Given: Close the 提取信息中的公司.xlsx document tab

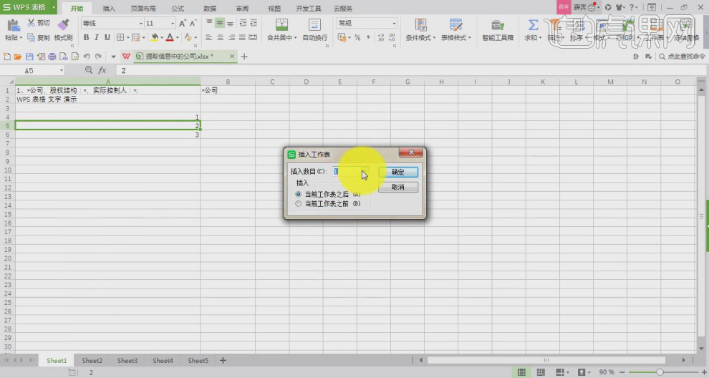Looking at the screenshot, I should pos(232,57).
